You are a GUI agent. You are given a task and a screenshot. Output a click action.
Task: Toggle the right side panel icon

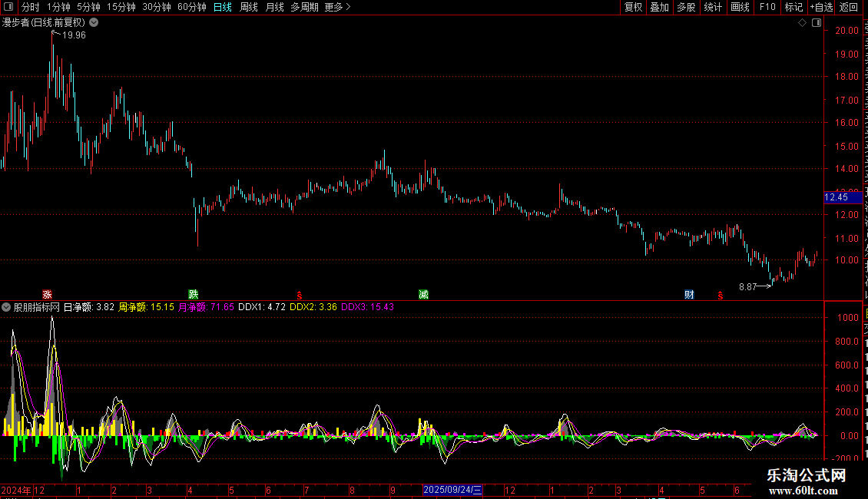pos(816,23)
